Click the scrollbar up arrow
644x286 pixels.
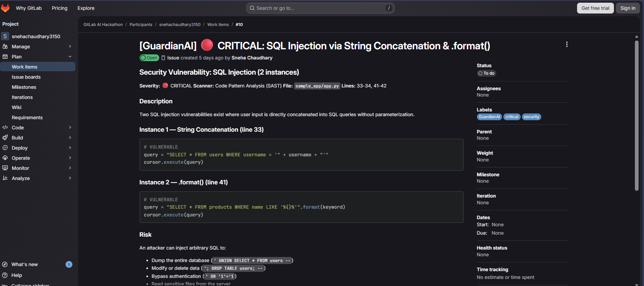click(x=637, y=36)
